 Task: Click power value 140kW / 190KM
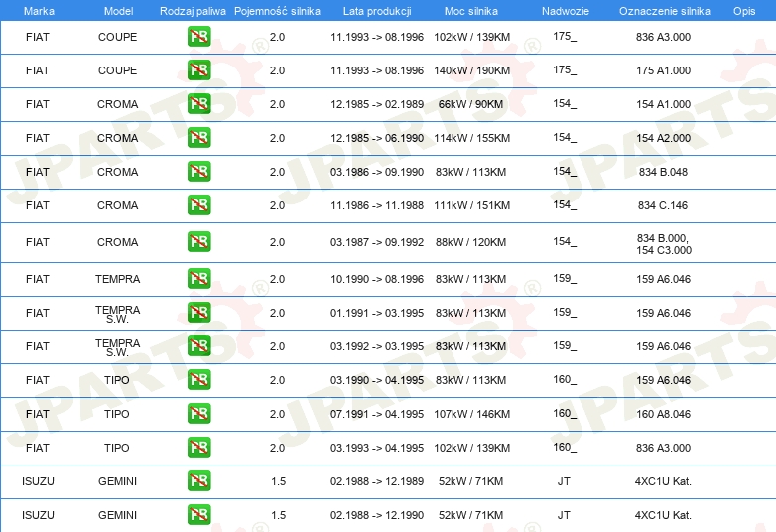pyautogui.click(x=471, y=70)
